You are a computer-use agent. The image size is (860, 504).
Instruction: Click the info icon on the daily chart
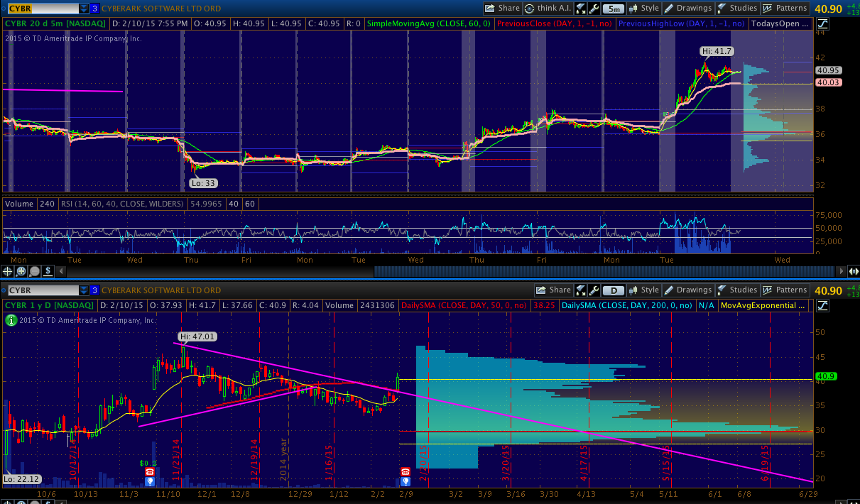pos(11,320)
